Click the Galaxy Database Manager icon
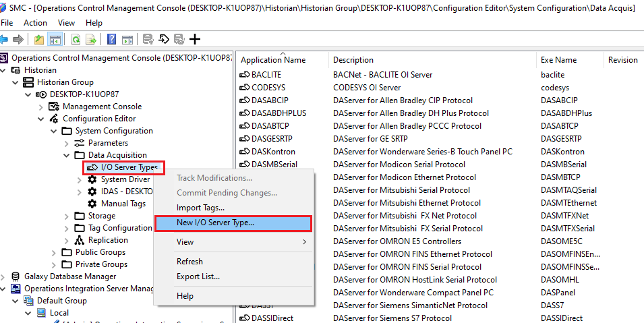 [x=16, y=276]
